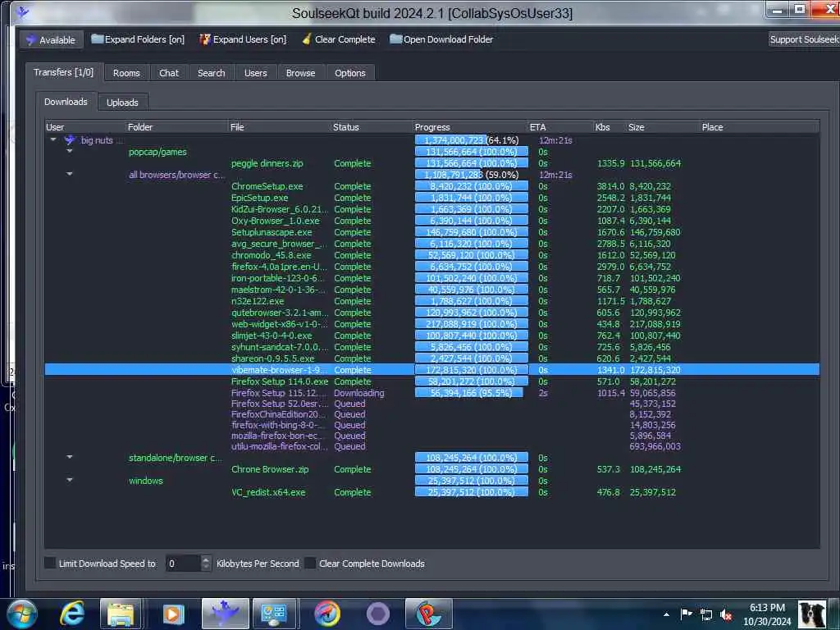Open Control Panel taskbar icon
This screenshot has width=840, height=630.
[x=274, y=614]
